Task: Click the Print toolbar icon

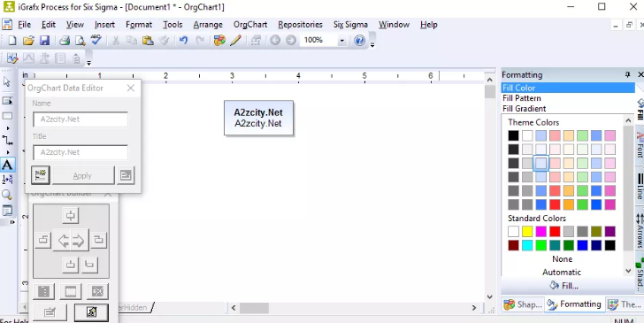Action: click(65, 41)
